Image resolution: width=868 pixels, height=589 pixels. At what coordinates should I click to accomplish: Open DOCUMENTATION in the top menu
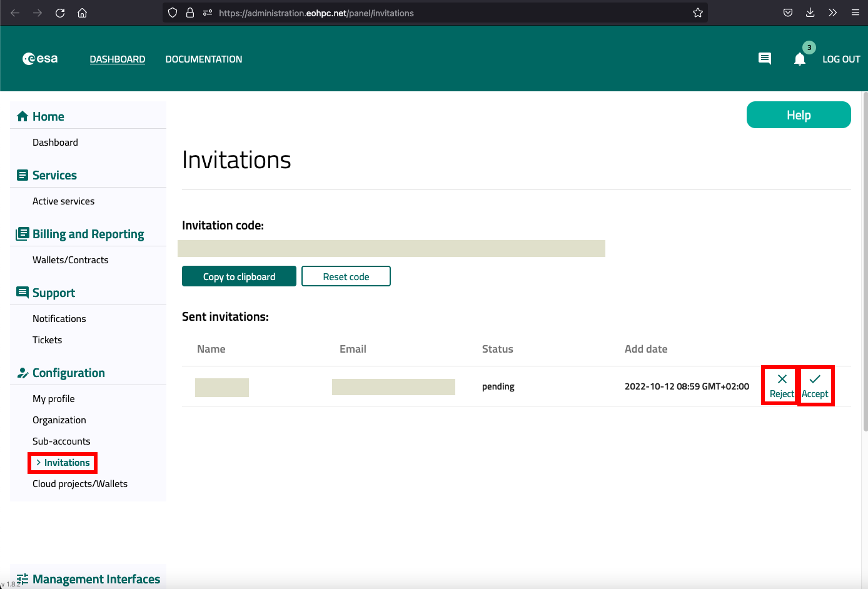204,59
